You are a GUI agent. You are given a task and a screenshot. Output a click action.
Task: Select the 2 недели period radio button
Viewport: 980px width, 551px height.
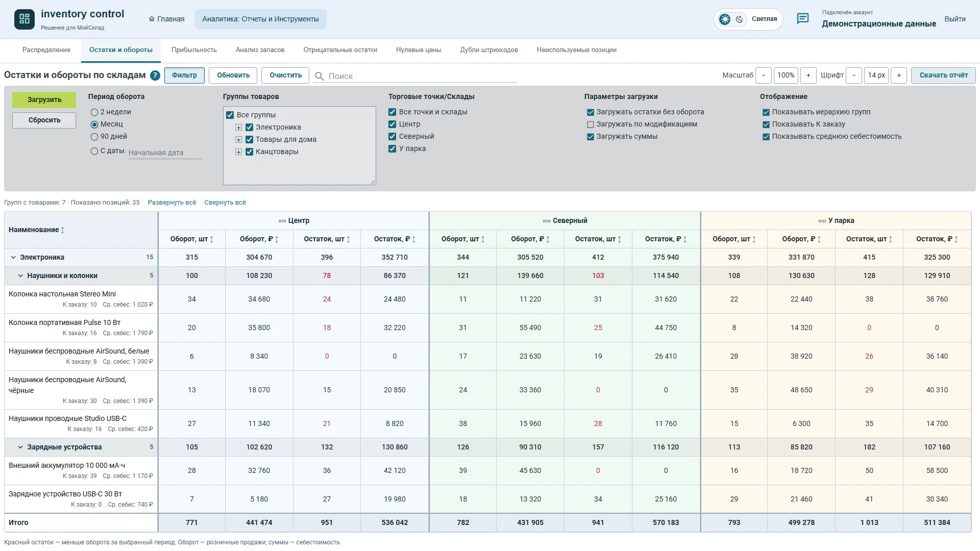(x=94, y=112)
